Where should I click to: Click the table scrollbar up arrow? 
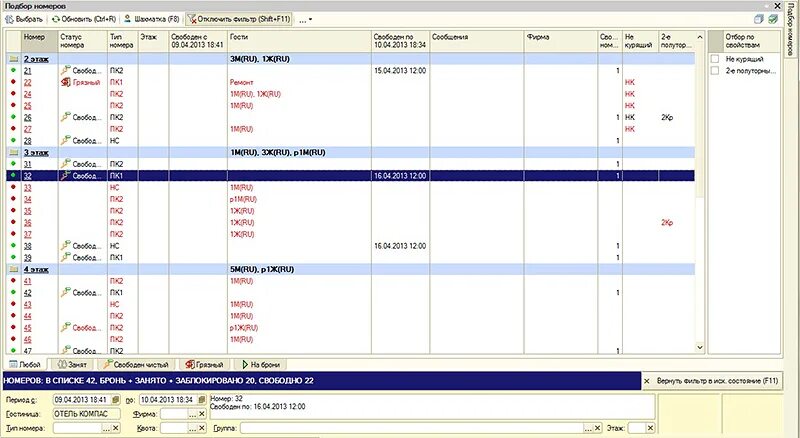coord(699,37)
